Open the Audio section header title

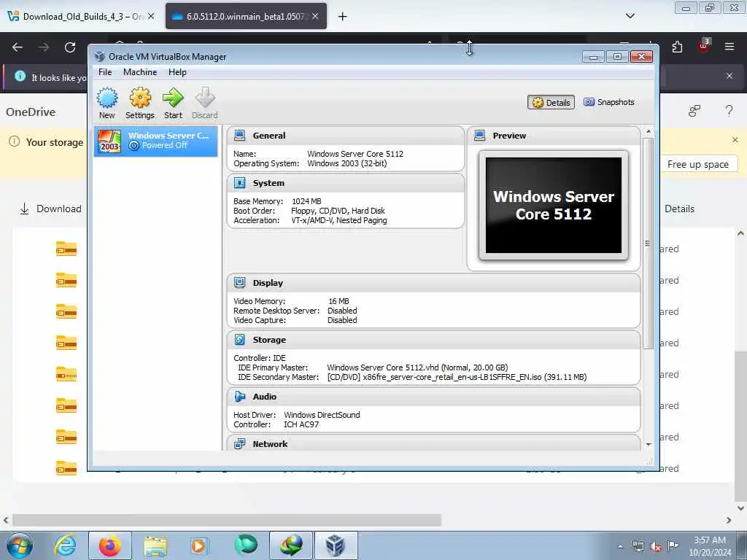pos(264,397)
